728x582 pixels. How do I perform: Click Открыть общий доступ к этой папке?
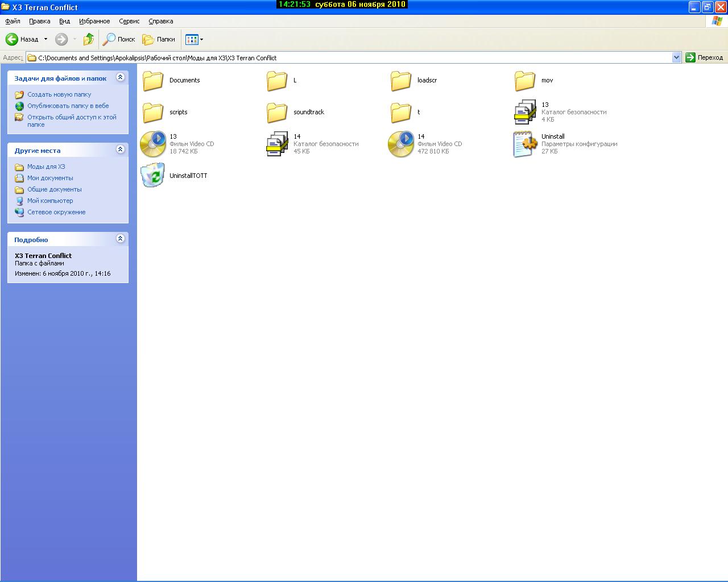click(x=72, y=120)
